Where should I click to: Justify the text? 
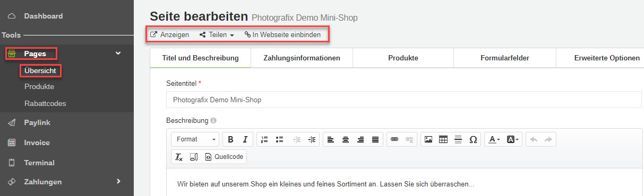pyautogui.click(x=375, y=139)
